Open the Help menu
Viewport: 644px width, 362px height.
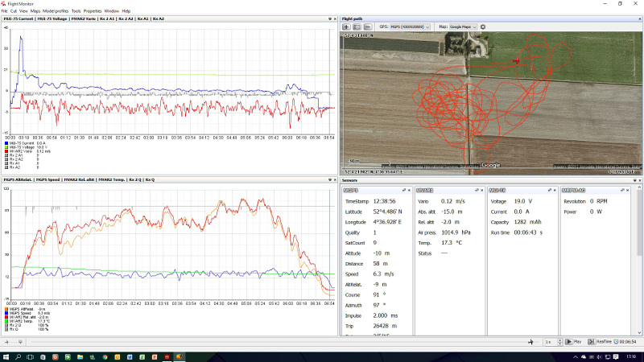coord(126,11)
